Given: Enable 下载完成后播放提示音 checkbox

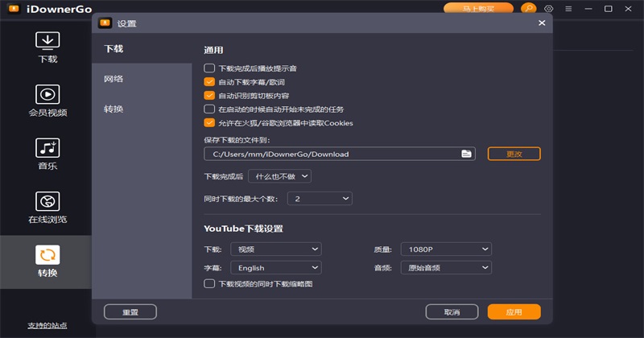Looking at the screenshot, I should pyautogui.click(x=209, y=68).
